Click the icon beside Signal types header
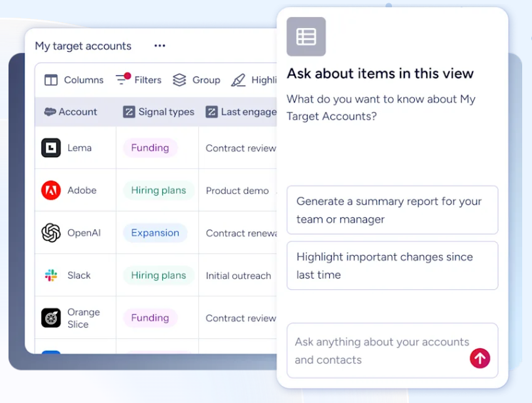Image resolution: width=532 pixels, height=403 pixels. (x=129, y=112)
